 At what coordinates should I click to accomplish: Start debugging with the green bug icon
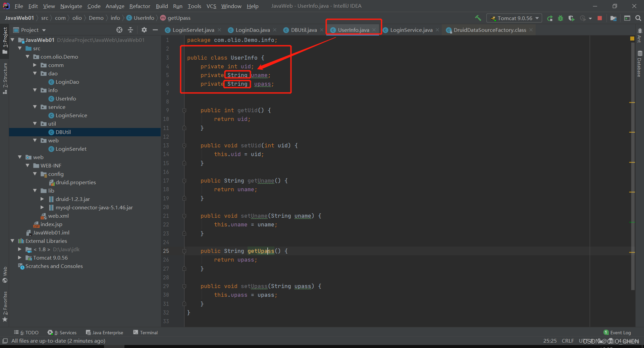560,18
